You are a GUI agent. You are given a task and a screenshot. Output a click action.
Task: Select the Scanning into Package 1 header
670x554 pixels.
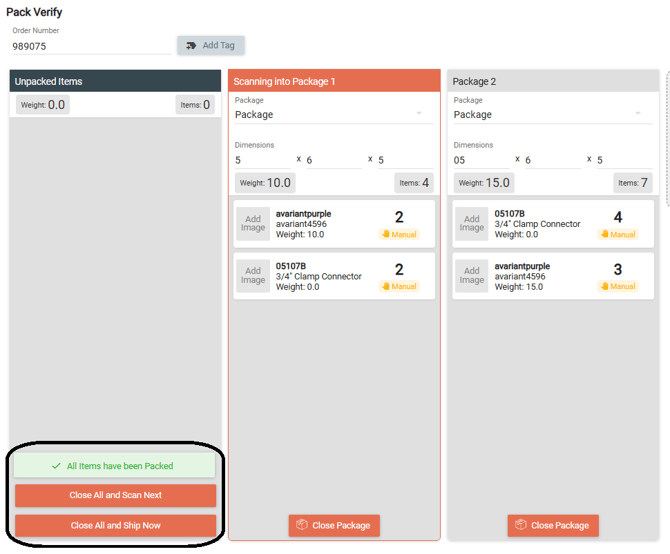click(x=334, y=81)
